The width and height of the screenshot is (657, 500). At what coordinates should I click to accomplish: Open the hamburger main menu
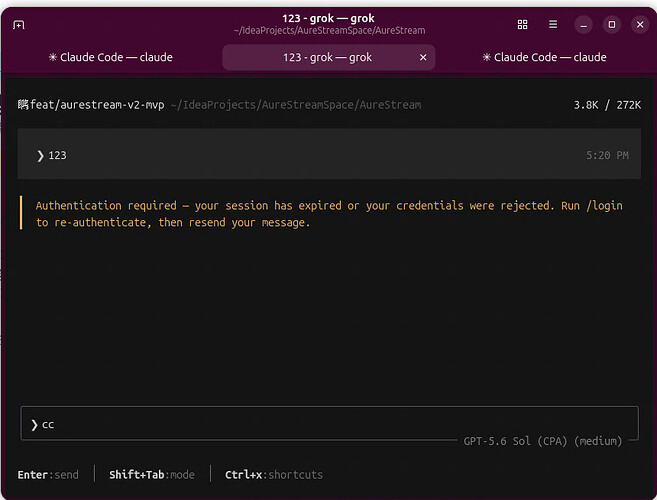coord(553,24)
